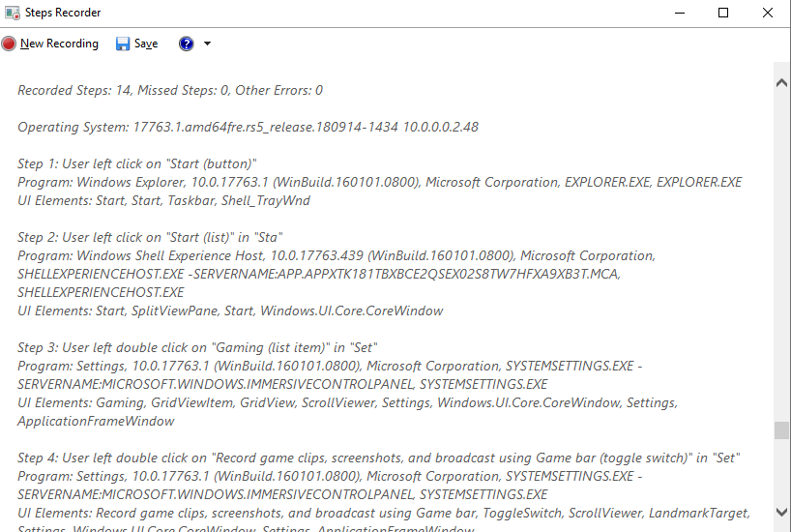Click the red New Recording circle icon
This screenshot has height=532, width=791.
9,44
